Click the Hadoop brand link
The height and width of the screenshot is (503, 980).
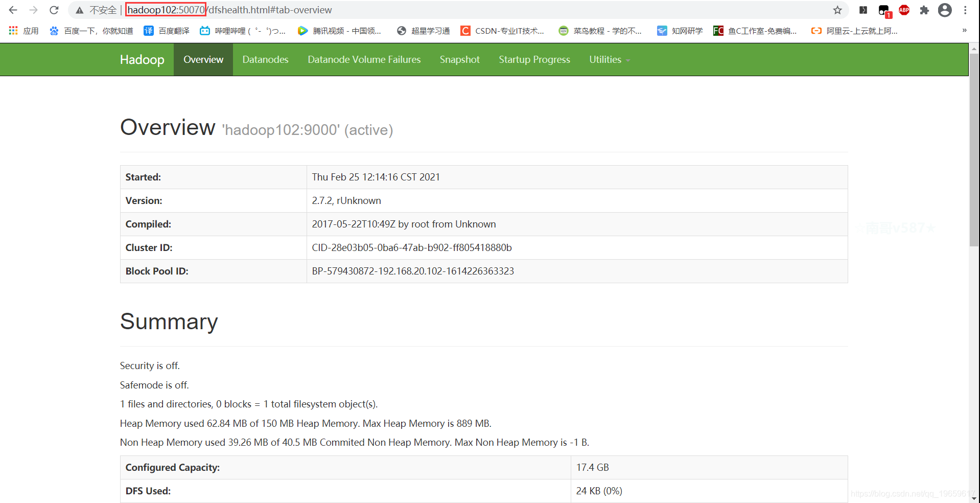click(142, 59)
